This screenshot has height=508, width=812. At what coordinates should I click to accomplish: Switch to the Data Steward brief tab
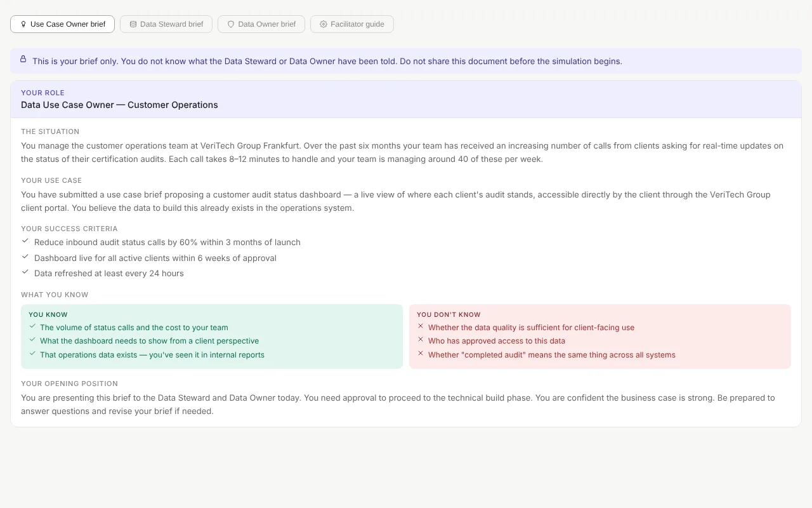[166, 24]
